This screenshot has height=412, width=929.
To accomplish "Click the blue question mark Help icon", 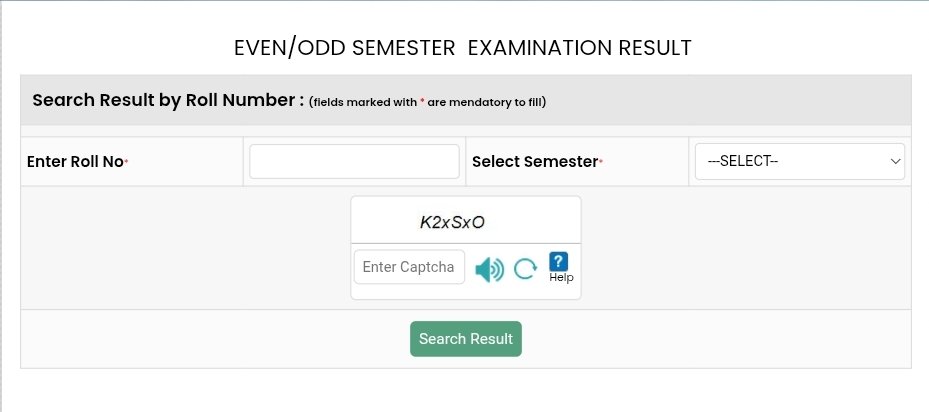I will coord(559,261).
